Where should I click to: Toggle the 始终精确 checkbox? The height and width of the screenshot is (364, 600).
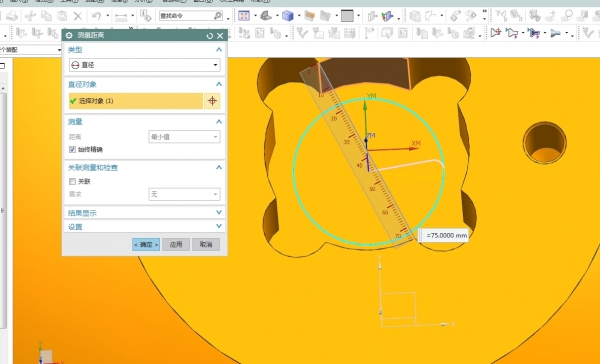(x=72, y=149)
